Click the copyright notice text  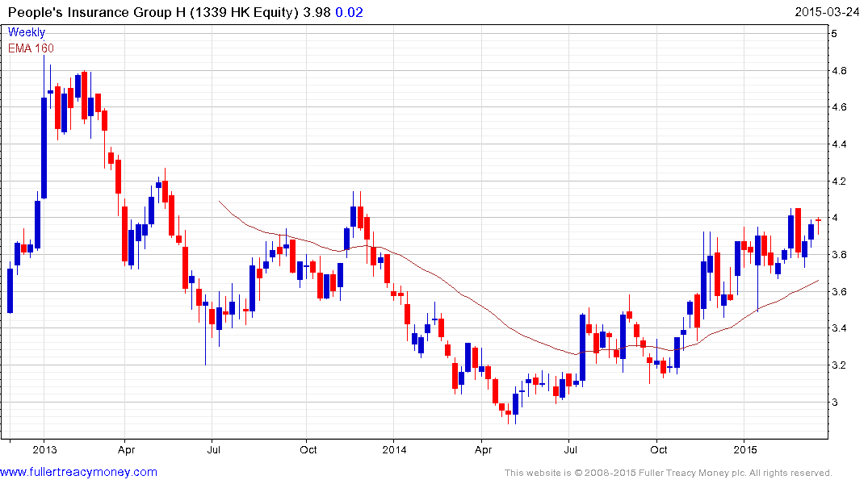coord(669,473)
